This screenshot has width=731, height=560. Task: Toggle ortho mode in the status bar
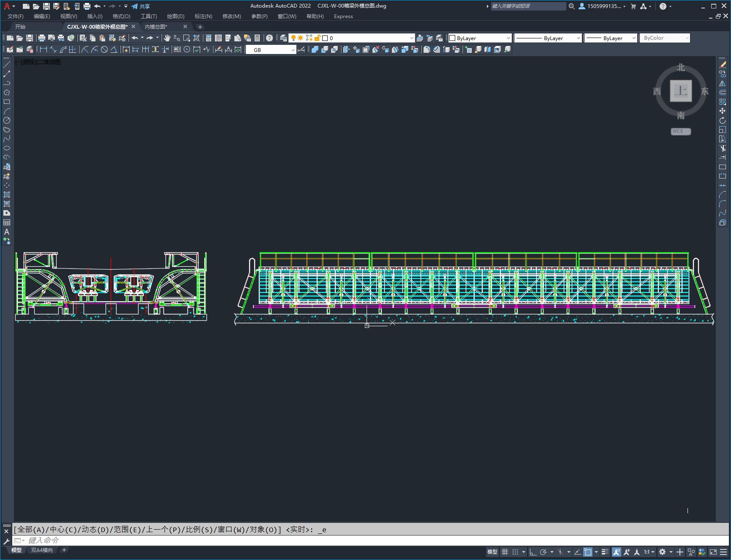[x=533, y=552]
